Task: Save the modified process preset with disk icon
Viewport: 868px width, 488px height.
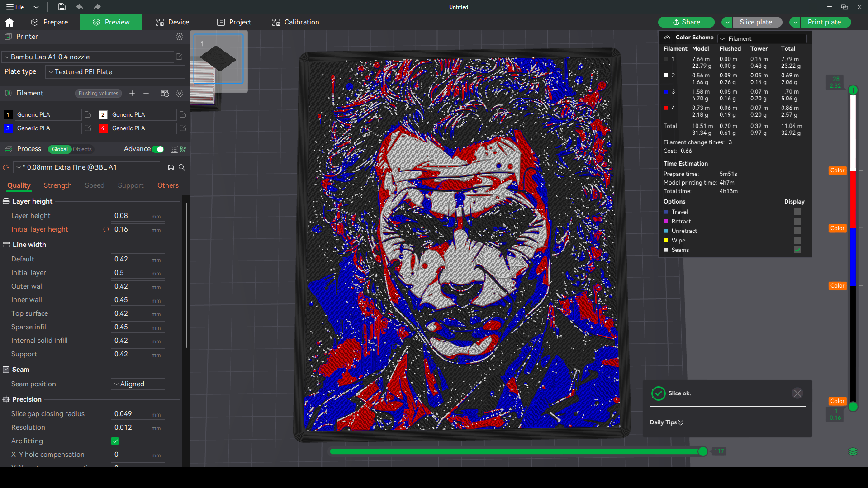Action: [x=171, y=167]
